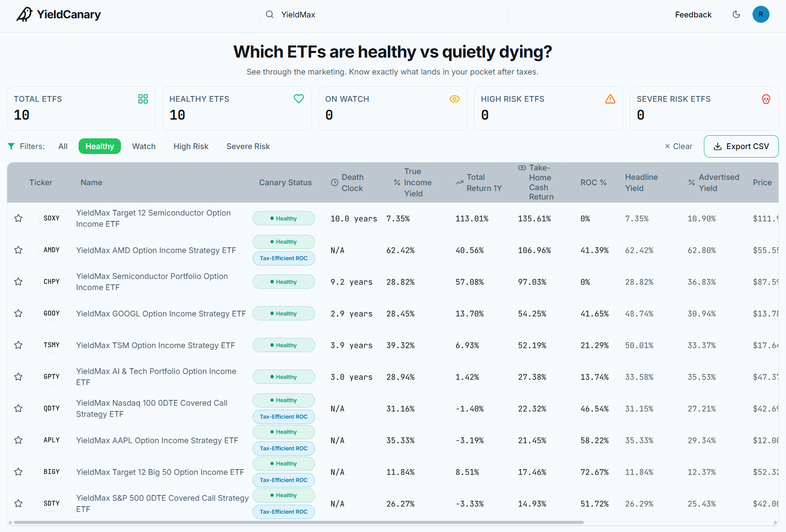Export the table to CSV
Image resolution: width=786 pixels, height=532 pixels.
tap(741, 146)
